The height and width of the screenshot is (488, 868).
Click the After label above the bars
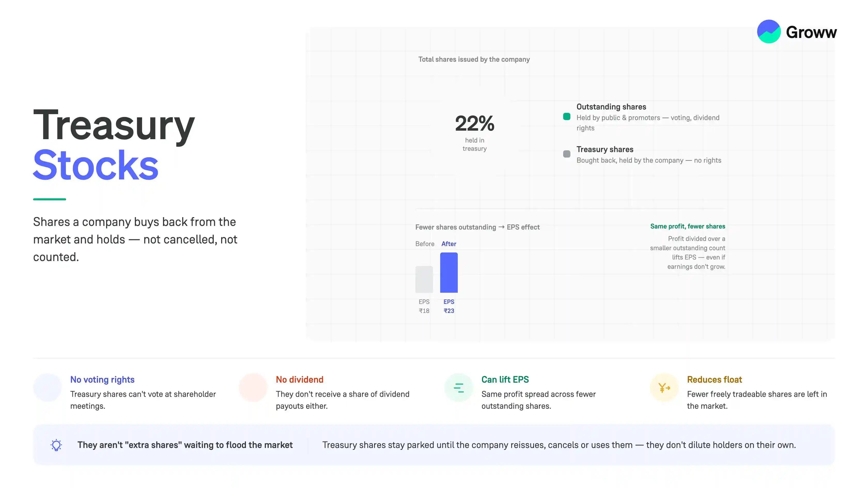pyautogui.click(x=449, y=244)
